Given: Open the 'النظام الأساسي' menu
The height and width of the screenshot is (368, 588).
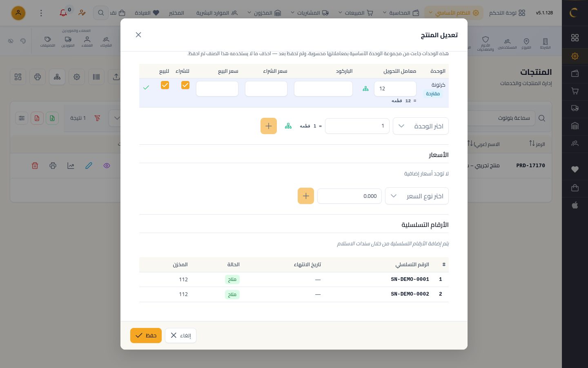Looking at the screenshot, I should coord(454,13).
